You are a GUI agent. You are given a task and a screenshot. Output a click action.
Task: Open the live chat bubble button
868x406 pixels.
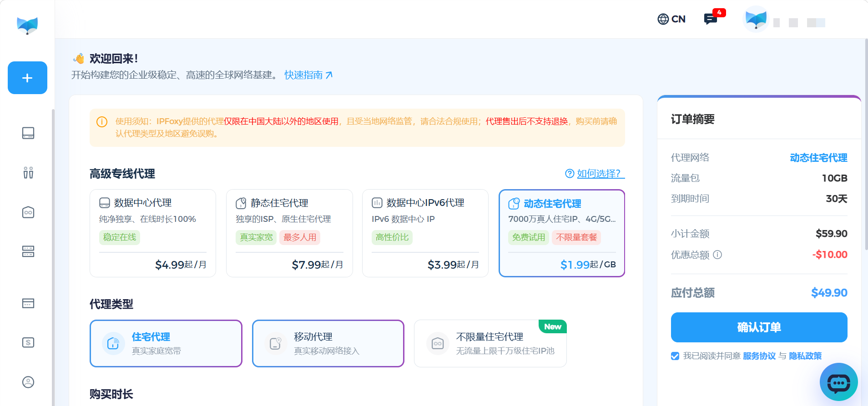pos(839,382)
